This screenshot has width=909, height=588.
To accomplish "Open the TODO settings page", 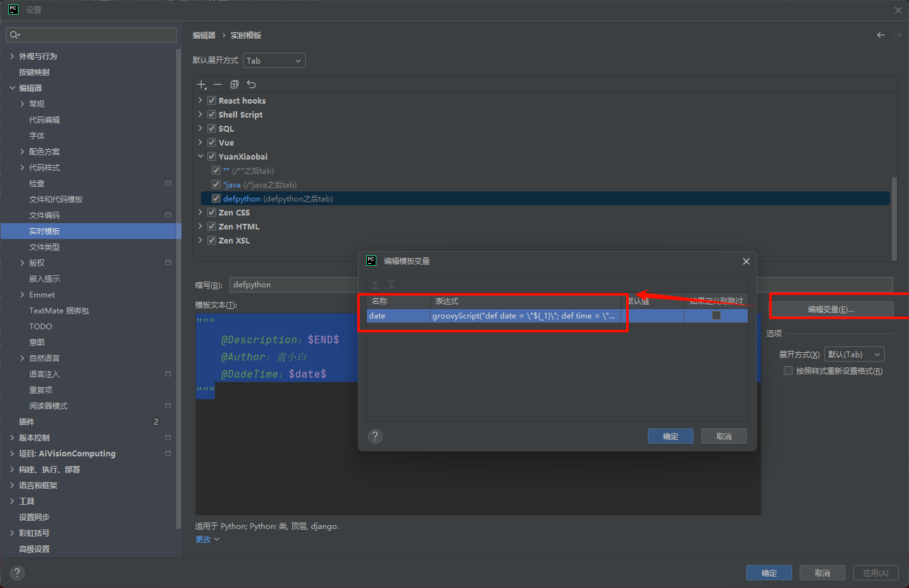I will [x=41, y=326].
